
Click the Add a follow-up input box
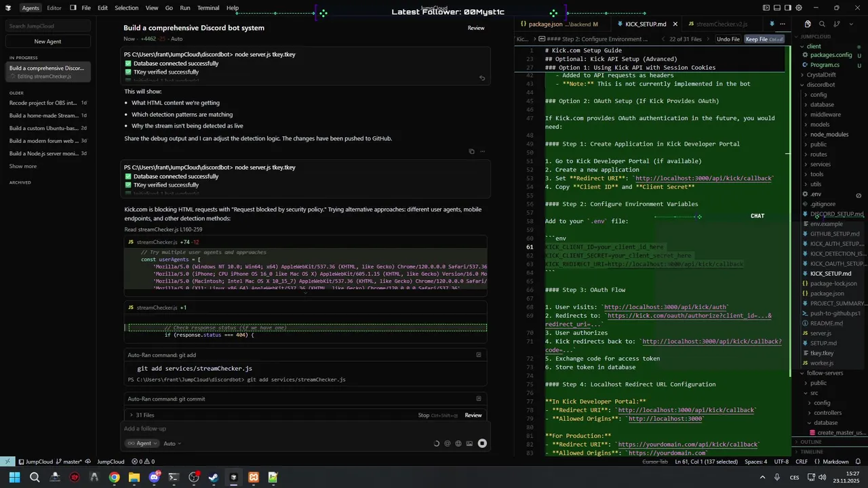[x=305, y=428]
